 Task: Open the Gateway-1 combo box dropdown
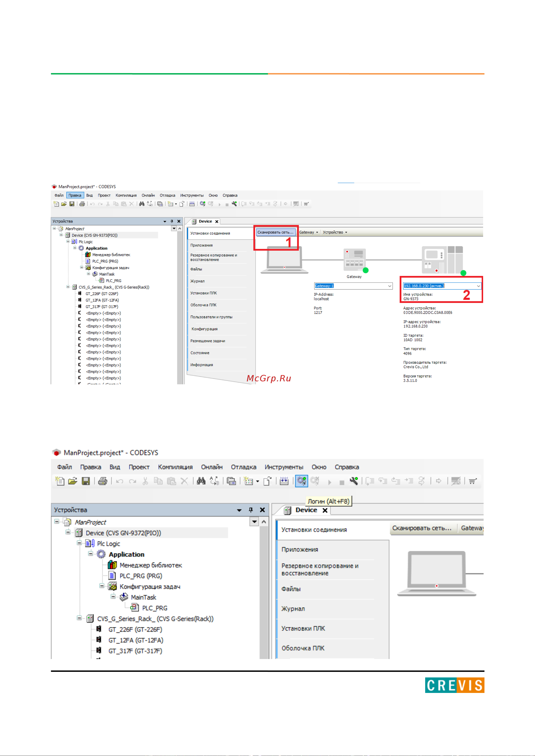tap(390, 286)
